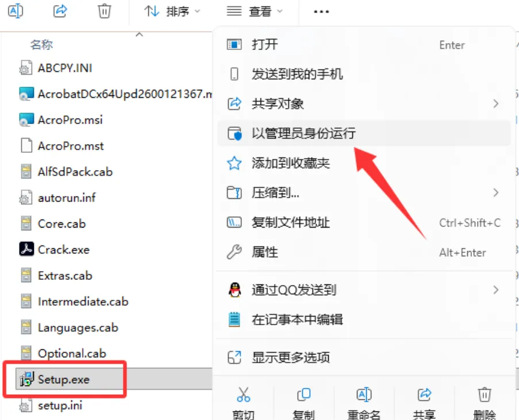Click 添加到收藏夹 menu entry
Screen dimensions: 519x420
pos(363,163)
